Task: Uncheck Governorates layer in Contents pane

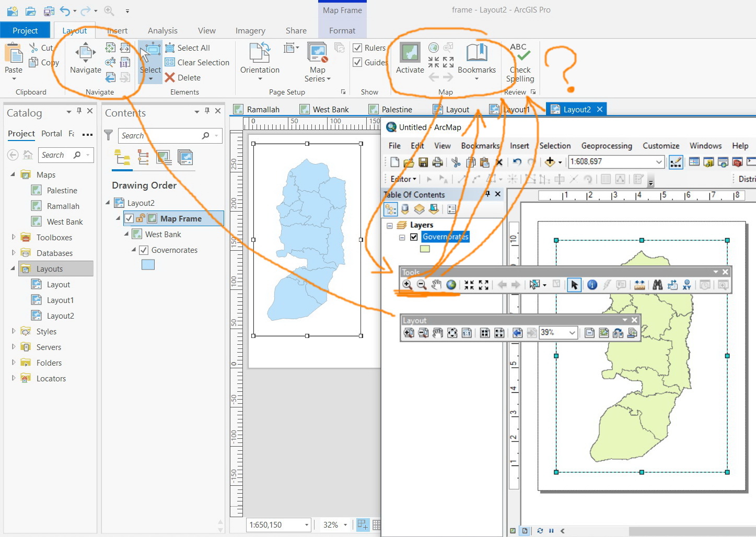Action: pyautogui.click(x=144, y=250)
